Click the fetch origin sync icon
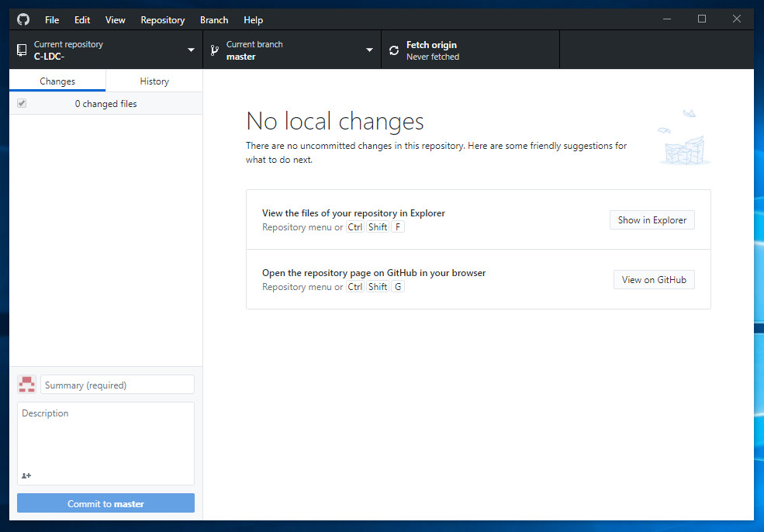This screenshot has height=532, width=764. (x=394, y=50)
